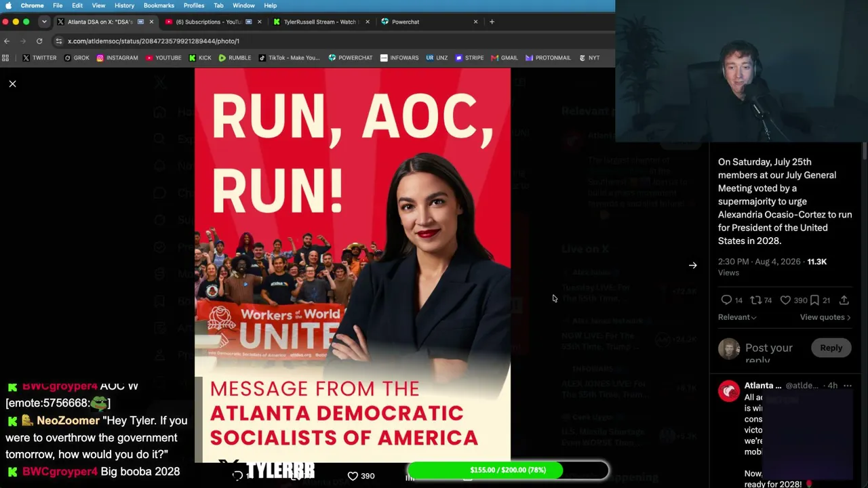Click the share icon on the tweet
The height and width of the screenshot is (488, 868).
[x=844, y=300]
